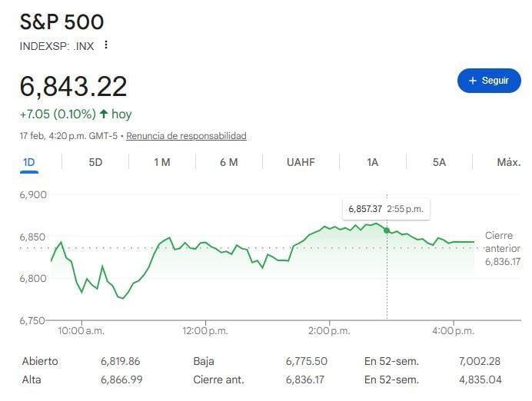This screenshot has width=532, height=401.
Task: Click the 6,843.22 index price
Action: [74, 86]
